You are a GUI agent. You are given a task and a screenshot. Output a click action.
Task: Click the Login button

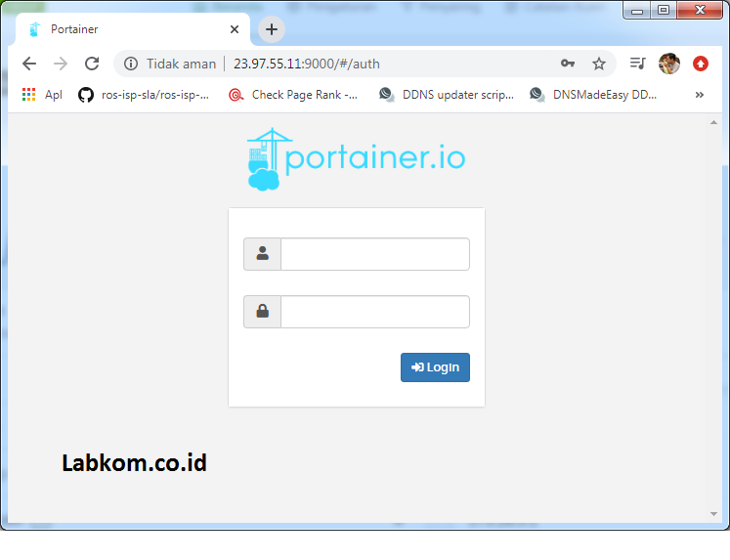[x=435, y=367]
